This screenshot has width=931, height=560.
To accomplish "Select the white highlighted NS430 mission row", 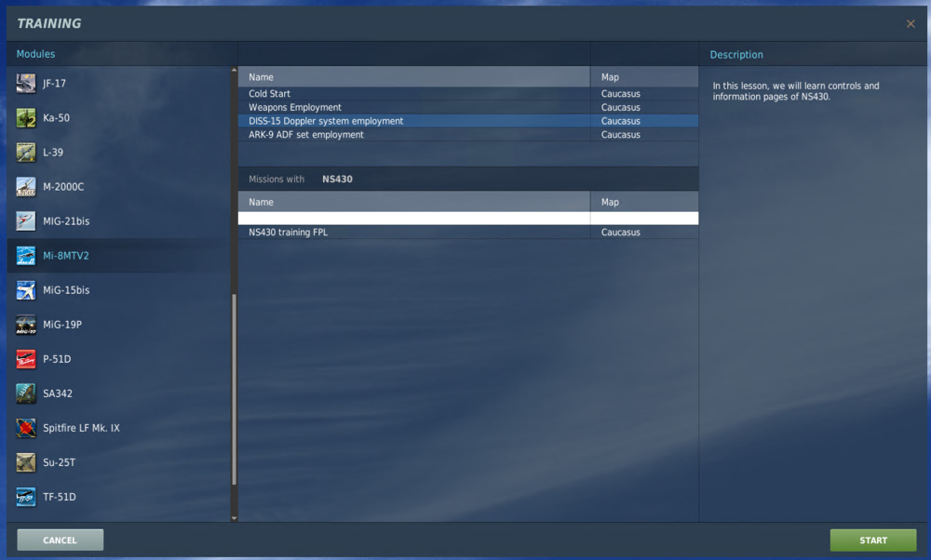I will (x=468, y=219).
